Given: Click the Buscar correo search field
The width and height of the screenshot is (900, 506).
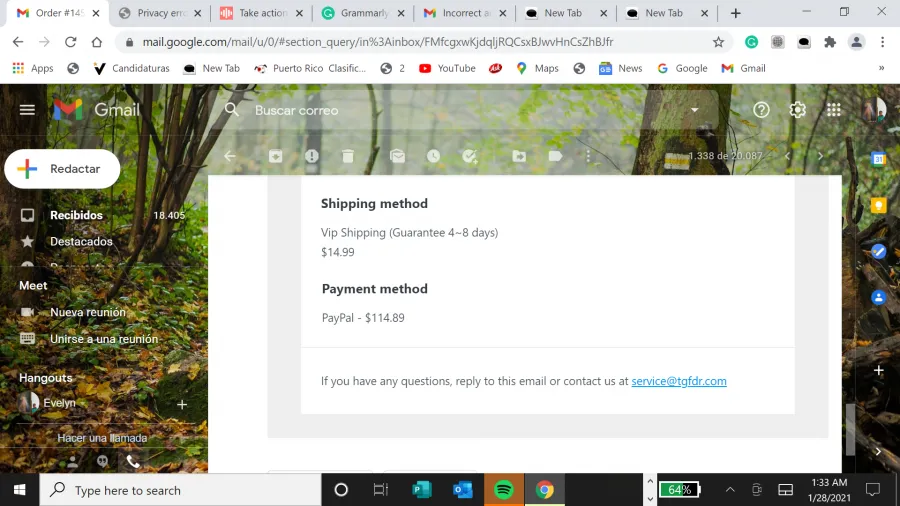Looking at the screenshot, I should point(459,110).
